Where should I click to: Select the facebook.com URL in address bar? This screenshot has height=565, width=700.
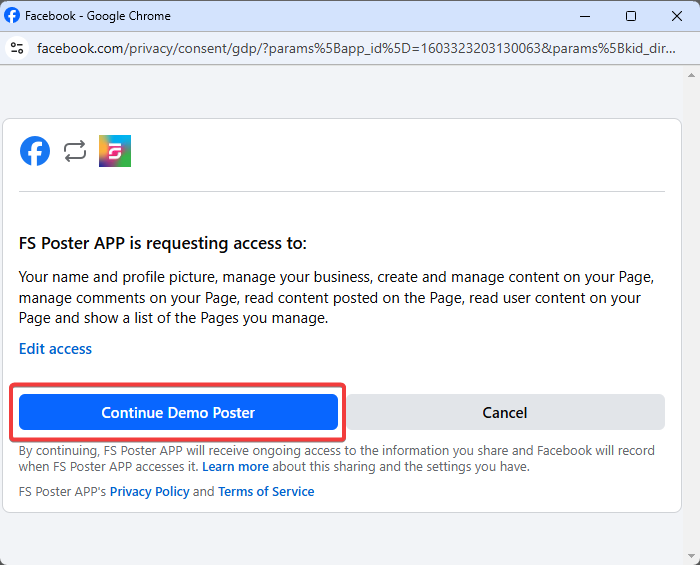[x=356, y=48]
